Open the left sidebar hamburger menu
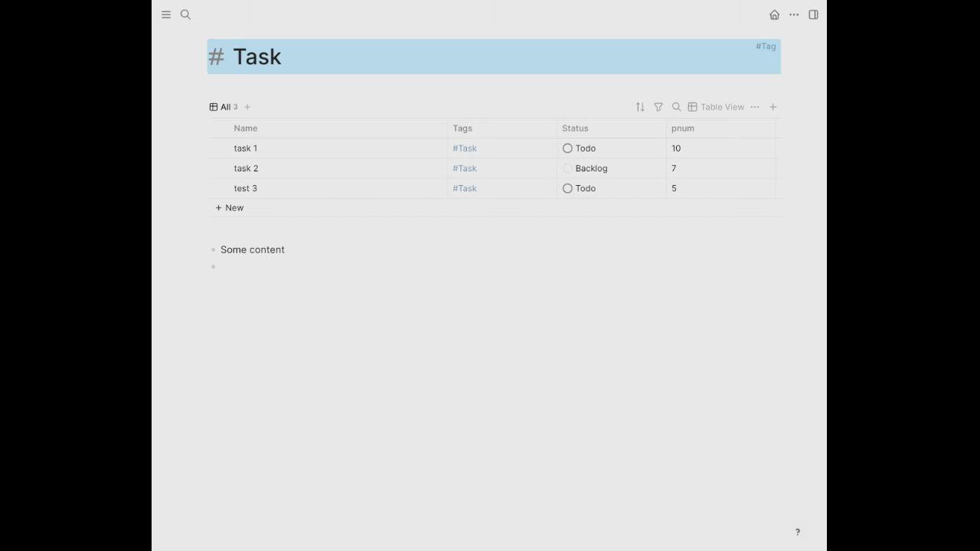The image size is (980, 551). 166,15
